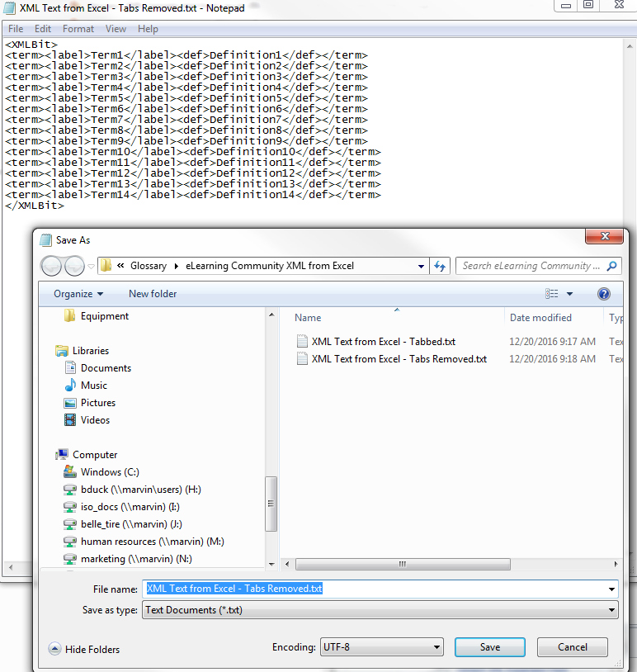637x672 pixels.
Task: Open the Organize dropdown menu
Action: pyautogui.click(x=78, y=294)
